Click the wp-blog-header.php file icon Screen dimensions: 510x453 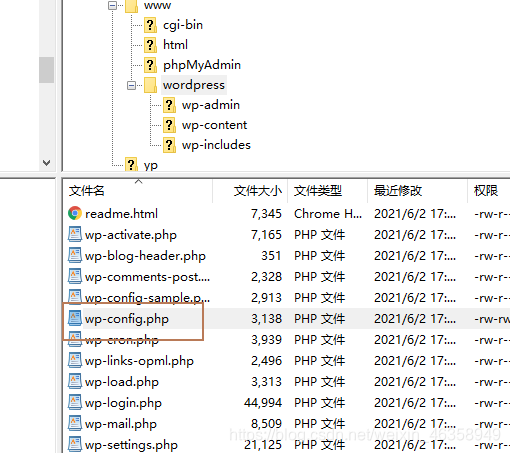(x=75, y=255)
